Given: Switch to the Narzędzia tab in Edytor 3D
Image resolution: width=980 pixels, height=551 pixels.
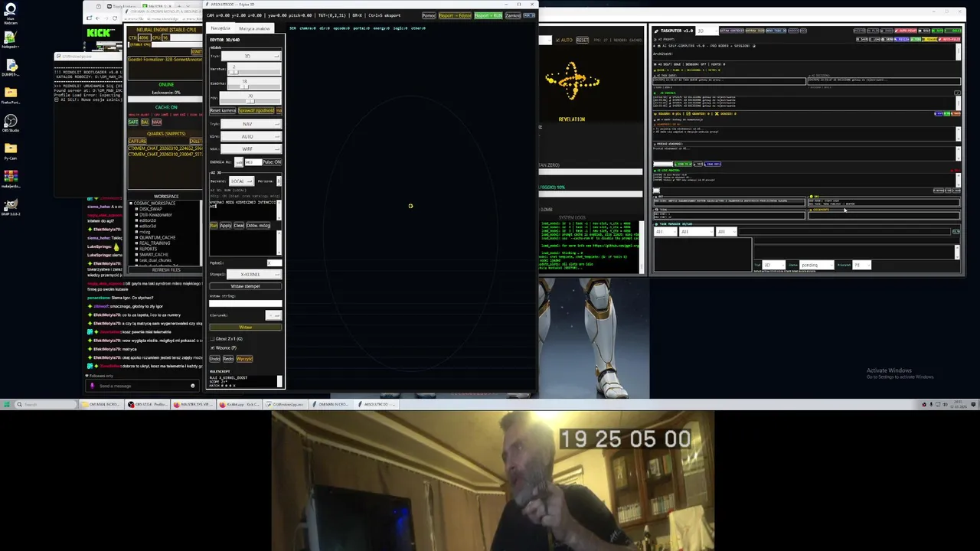Looking at the screenshot, I should (x=220, y=28).
